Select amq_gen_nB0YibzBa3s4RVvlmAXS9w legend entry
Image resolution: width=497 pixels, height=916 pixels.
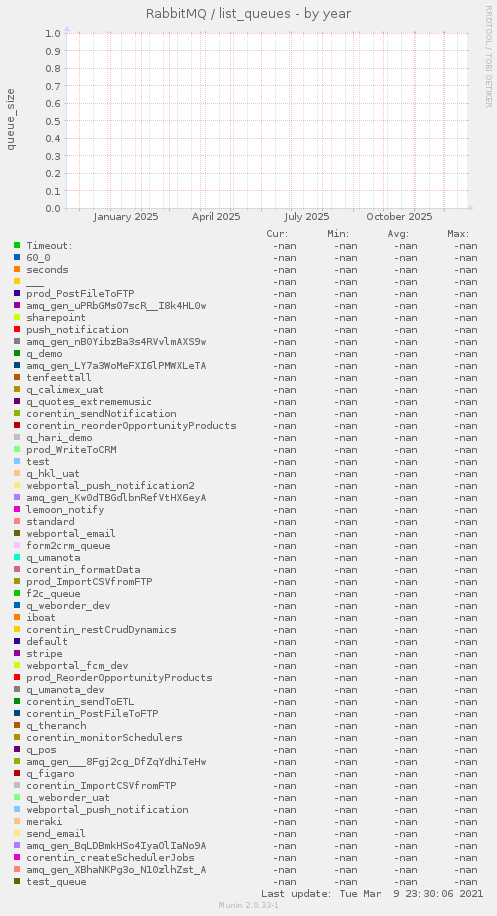coord(116,342)
